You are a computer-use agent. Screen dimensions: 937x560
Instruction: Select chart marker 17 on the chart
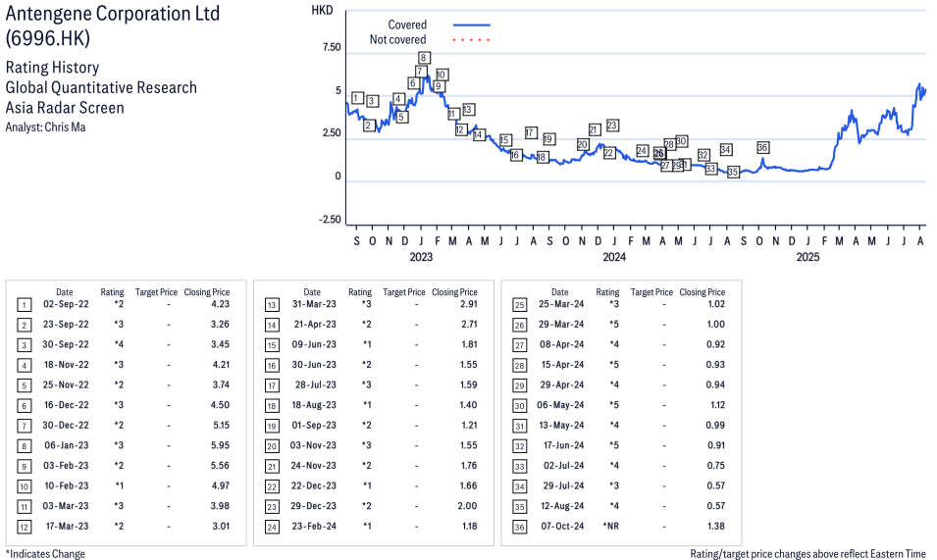pyautogui.click(x=531, y=132)
